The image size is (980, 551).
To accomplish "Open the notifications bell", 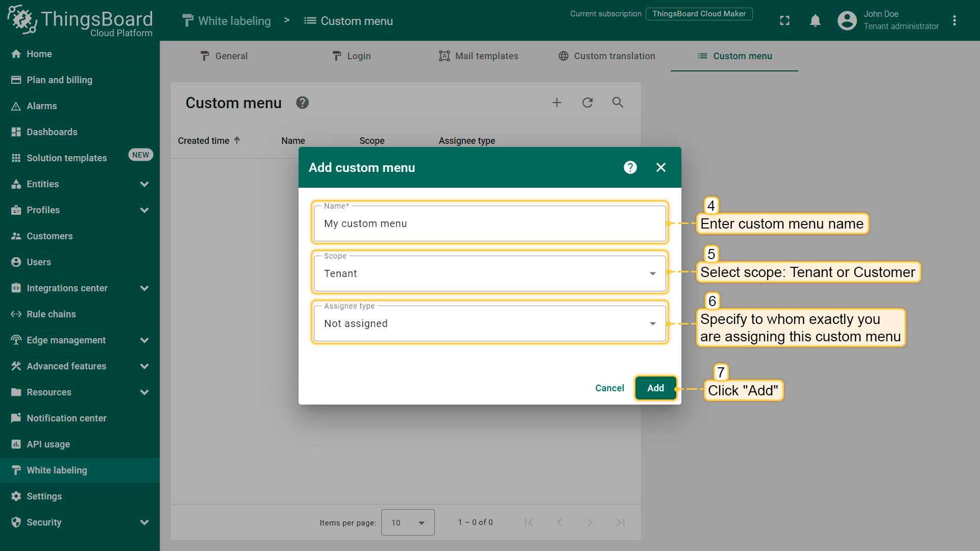I will tap(815, 20).
